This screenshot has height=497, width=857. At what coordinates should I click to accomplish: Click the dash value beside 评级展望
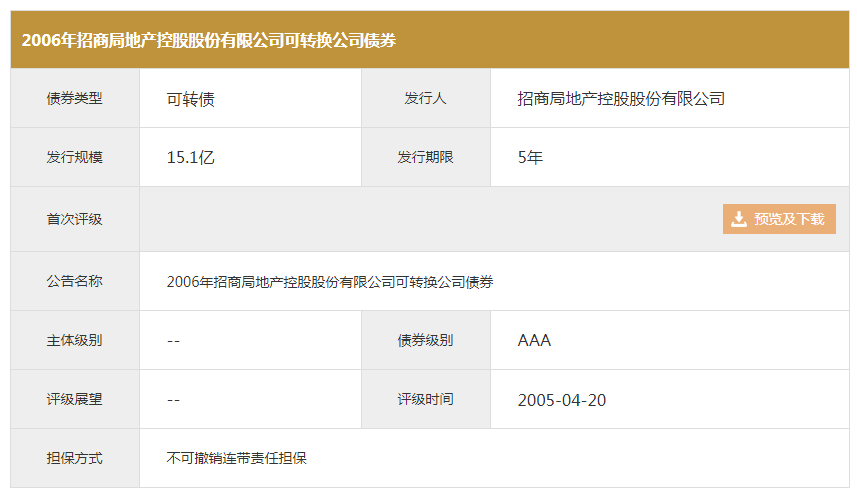pyautogui.click(x=173, y=400)
